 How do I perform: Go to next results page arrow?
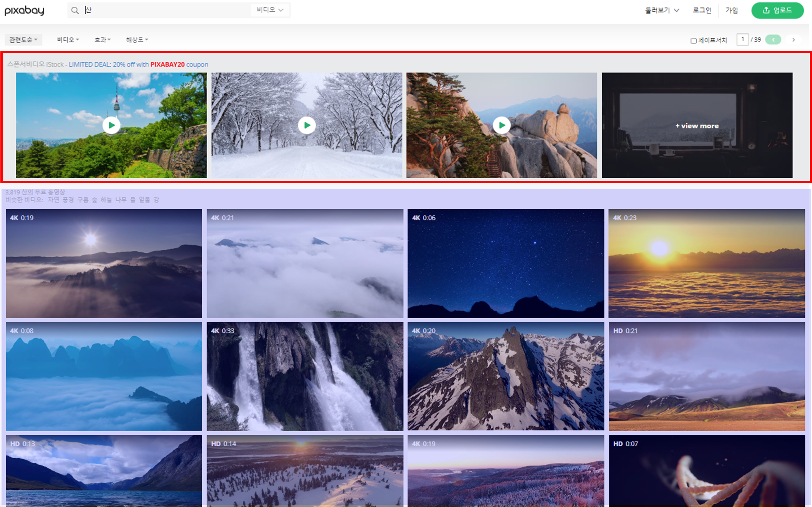tap(794, 40)
